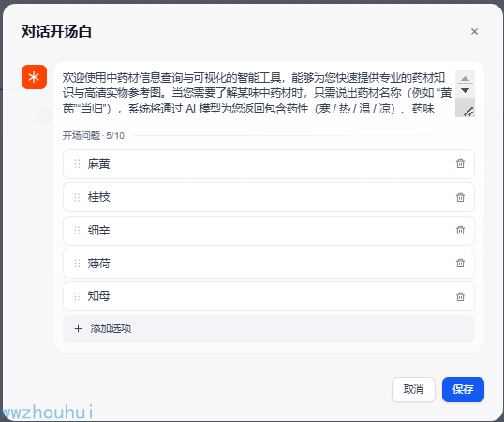
Task: Delete the 桂枝 opening question
Action: click(460, 197)
